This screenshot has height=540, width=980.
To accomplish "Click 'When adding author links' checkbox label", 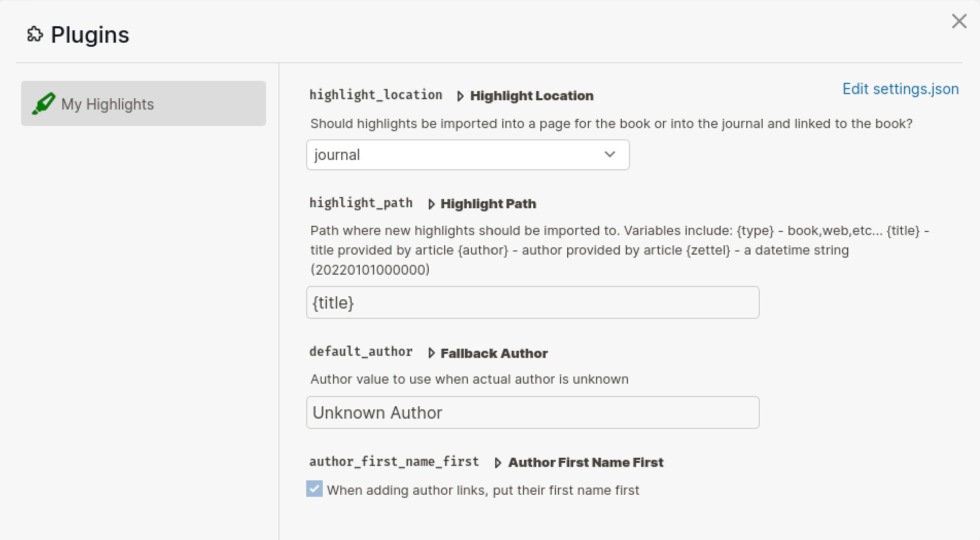I will [x=483, y=490].
